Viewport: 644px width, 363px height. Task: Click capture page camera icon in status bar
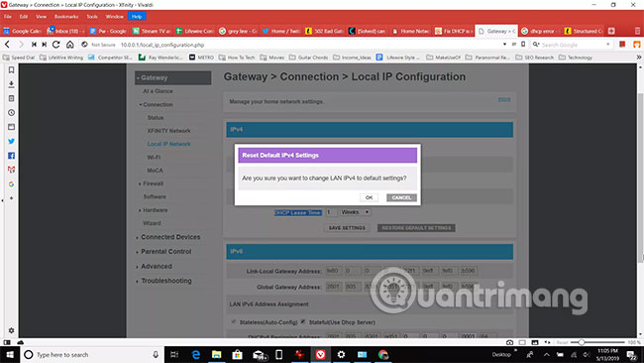point(509,342)
